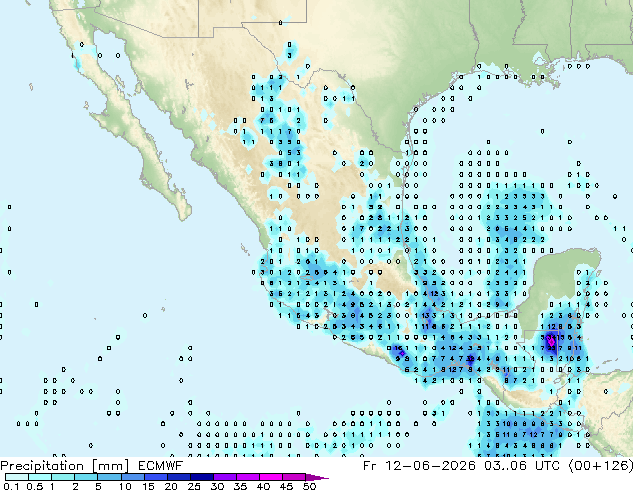Click the legend value "50"
The height and width of the screenshot is (490, 634).
coord(310,486)
